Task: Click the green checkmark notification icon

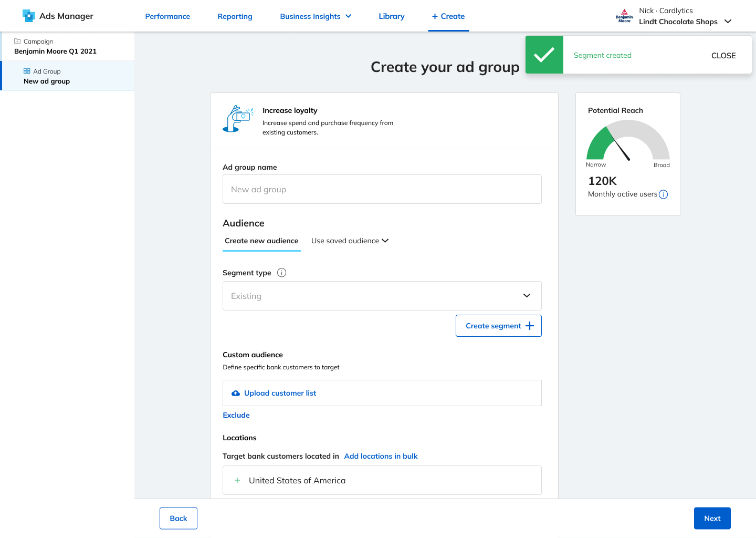Action: point(544,55)
